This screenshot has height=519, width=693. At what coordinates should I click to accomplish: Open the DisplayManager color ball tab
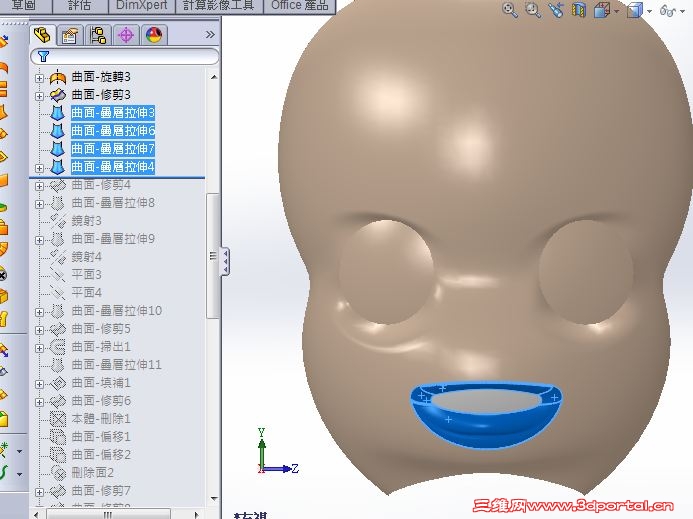(x=153, y=35)
